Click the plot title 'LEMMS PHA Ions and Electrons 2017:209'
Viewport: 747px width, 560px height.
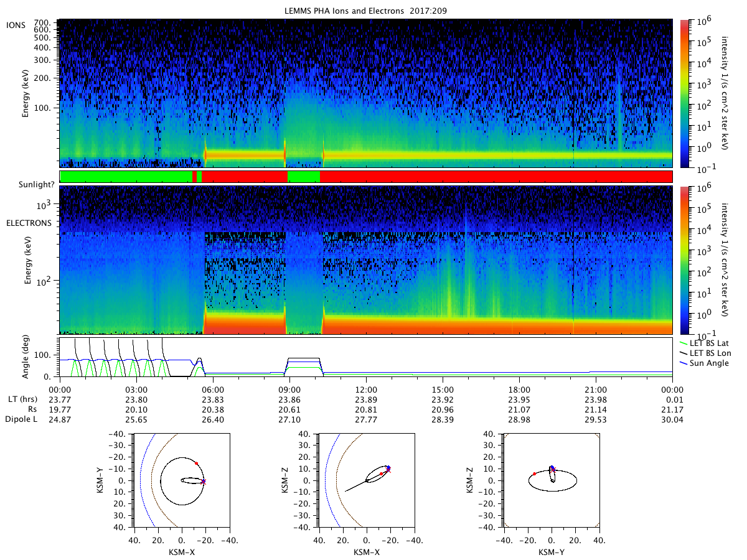pos(365,11)
